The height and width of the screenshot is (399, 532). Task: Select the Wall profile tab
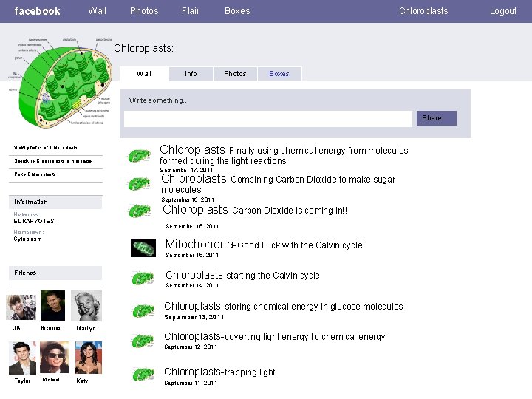tap(144, 74)
